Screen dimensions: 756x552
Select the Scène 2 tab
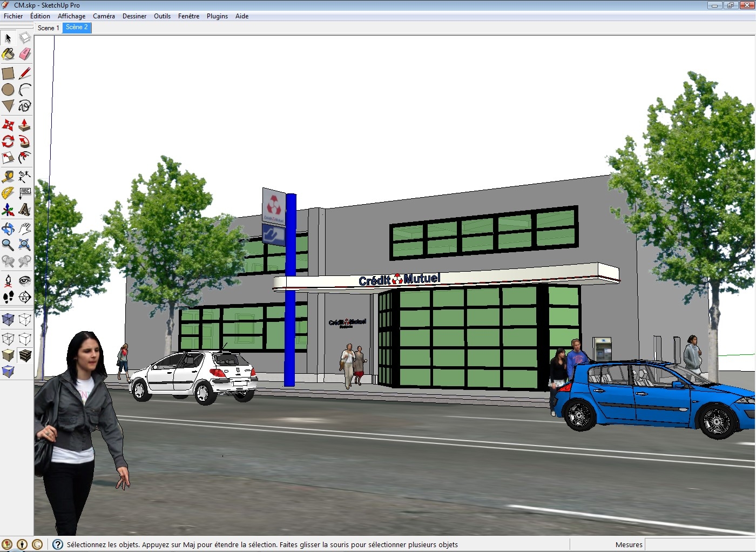[x=76, y=27]
